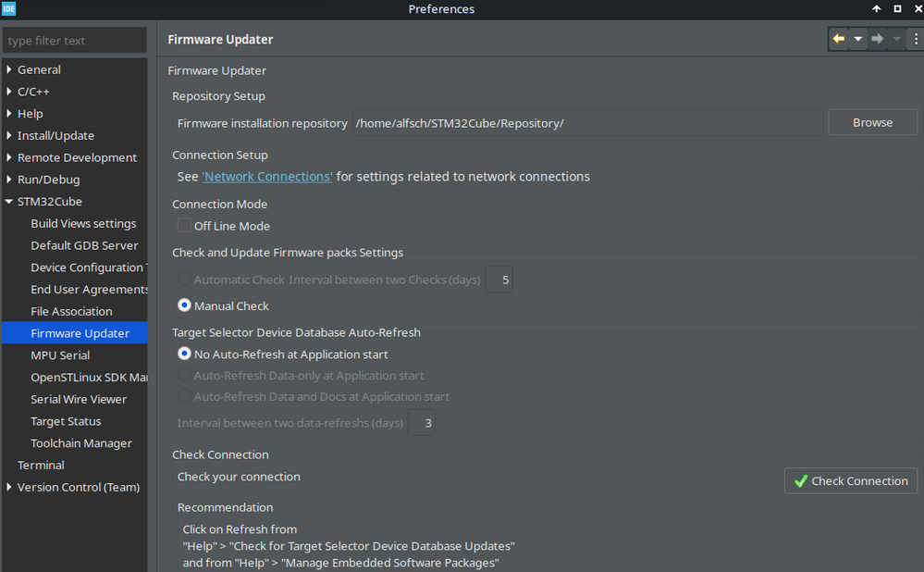Expand the Version Control (Team) category

coord(9,487)
